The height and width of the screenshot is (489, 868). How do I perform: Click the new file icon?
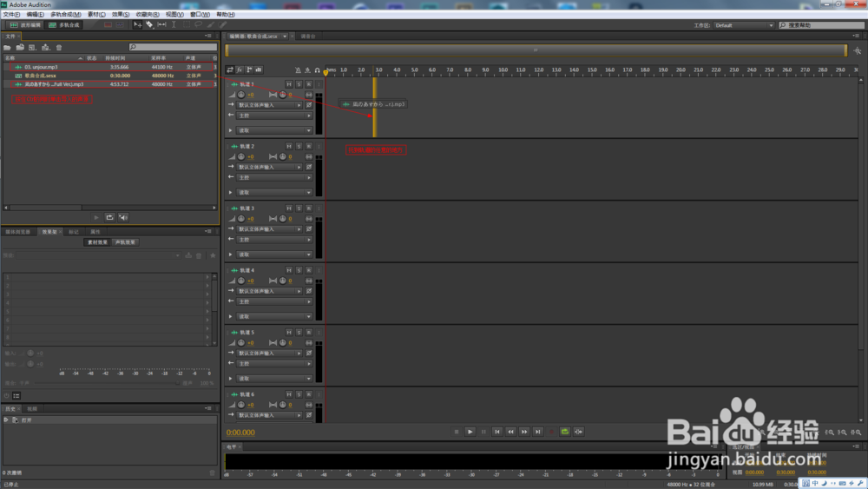[x=32, y=48]
